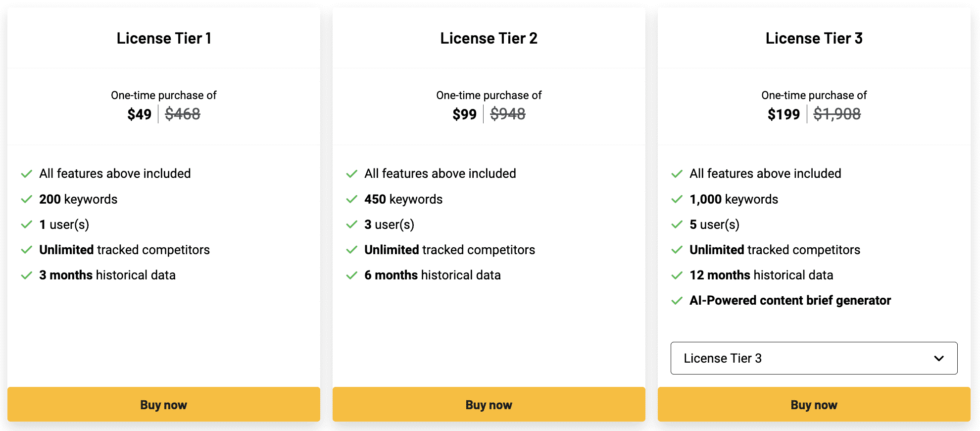Select the License Tier 2 heading
The width and height of the screenshot is (980, 431).
click(489, 38)
